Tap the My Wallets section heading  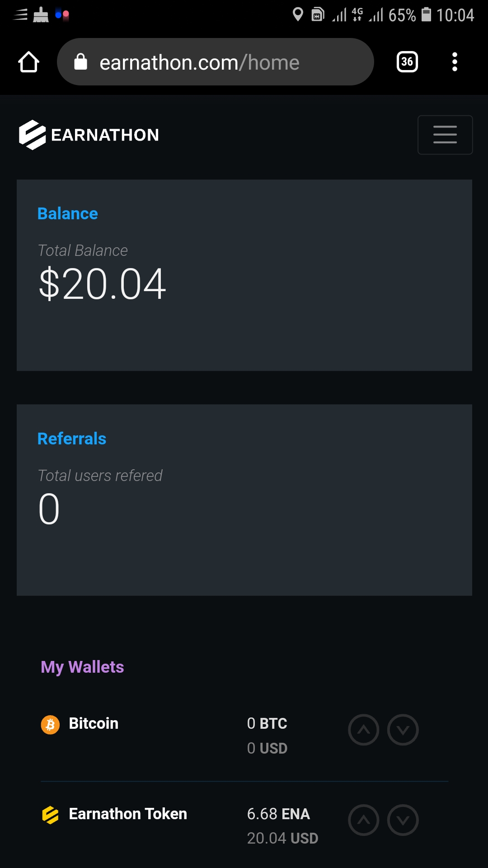point(82,667)
